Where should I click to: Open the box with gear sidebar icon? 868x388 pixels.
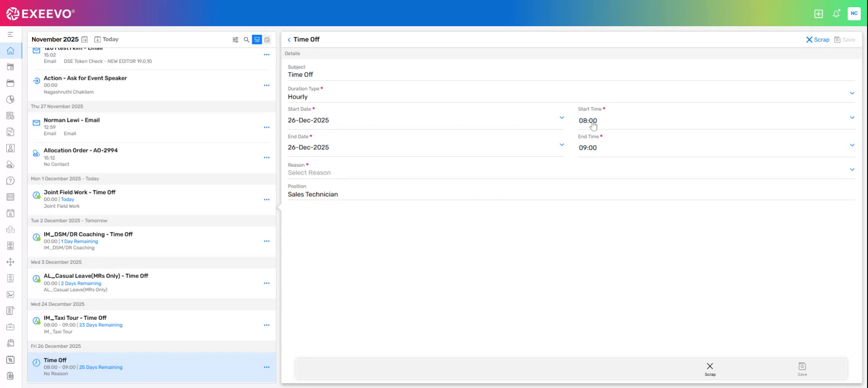pyautogui.click(x=10, y=343)
